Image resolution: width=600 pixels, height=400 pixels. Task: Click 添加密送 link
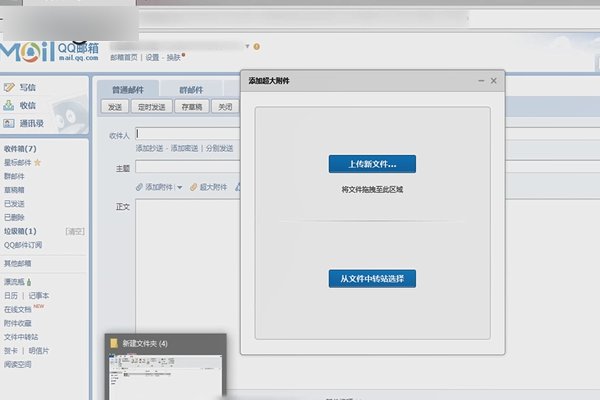click(184, 148)
